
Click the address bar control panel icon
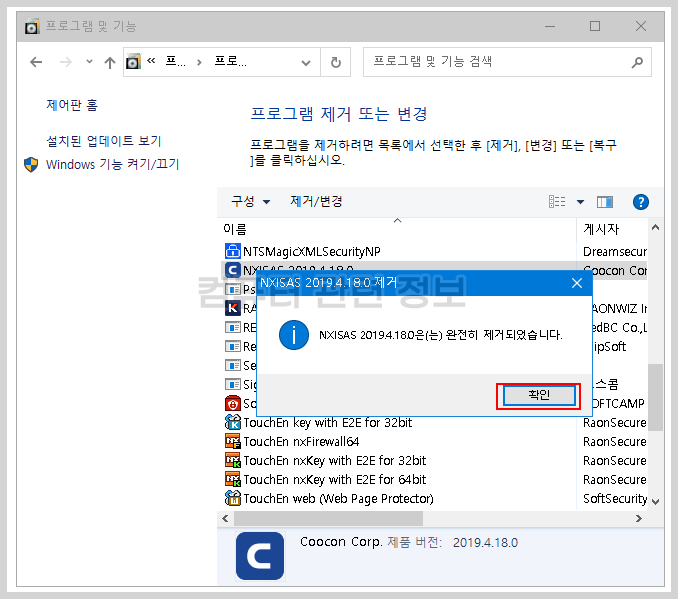coord(133,62)
